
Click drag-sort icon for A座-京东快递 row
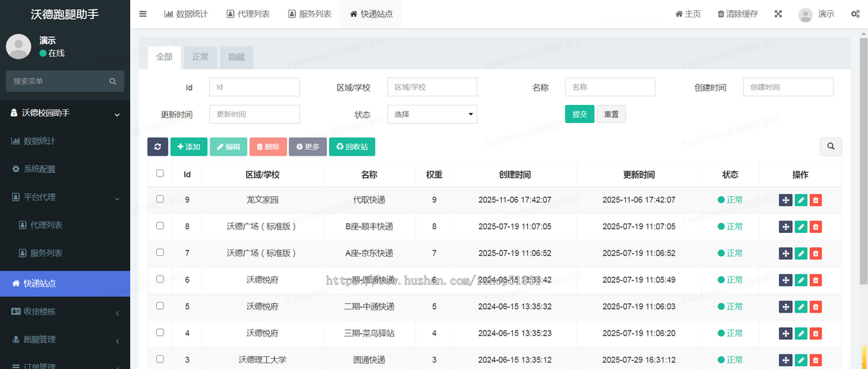coord(786,253)
